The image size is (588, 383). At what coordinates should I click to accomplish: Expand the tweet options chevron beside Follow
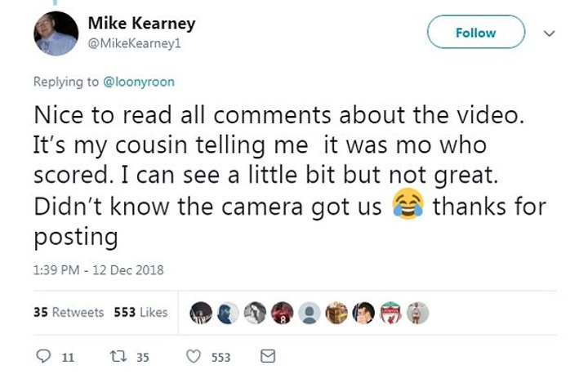point(549,33)
